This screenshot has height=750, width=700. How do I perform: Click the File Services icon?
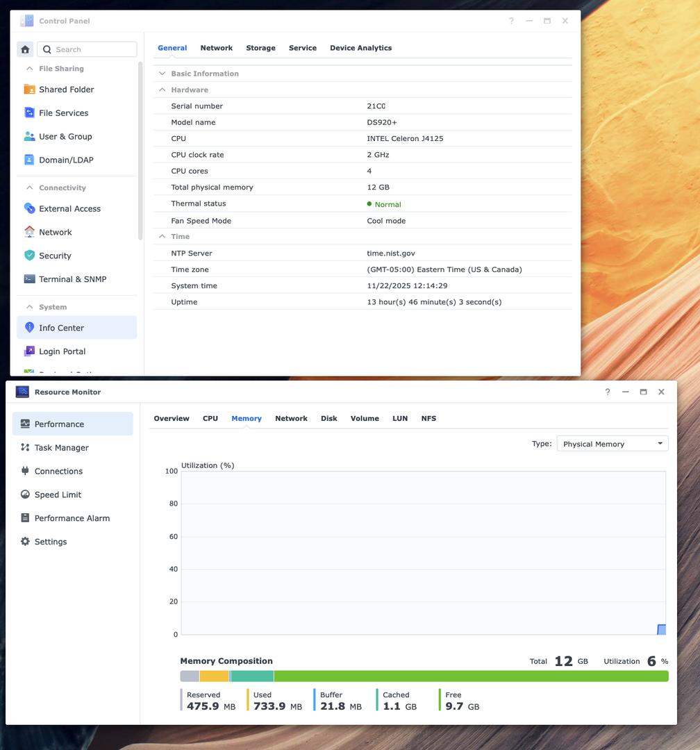[29, 113]
